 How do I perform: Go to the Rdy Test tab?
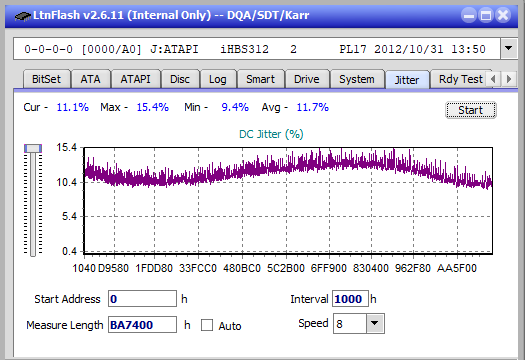pyautogui.click(x=461, y=79)
